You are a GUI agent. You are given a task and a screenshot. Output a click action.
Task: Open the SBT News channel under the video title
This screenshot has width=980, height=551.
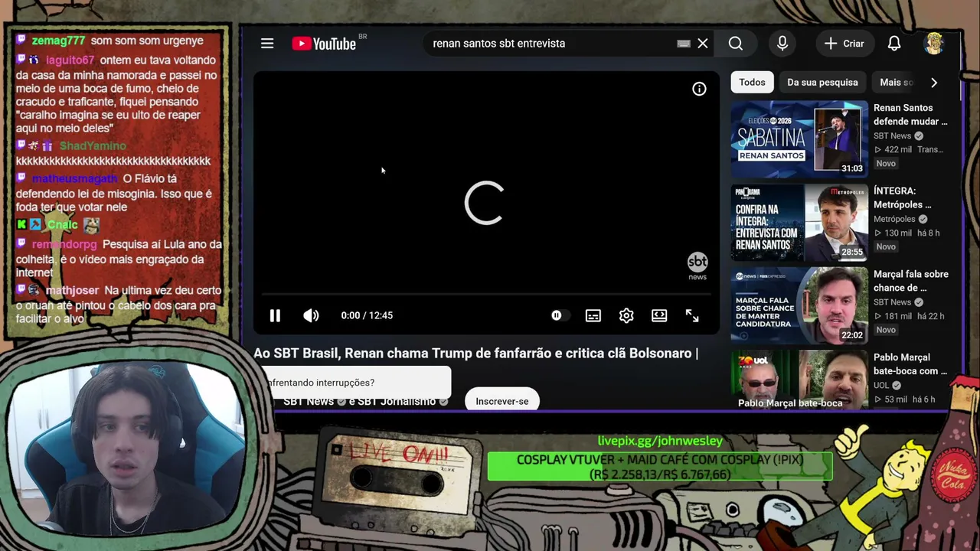click(x=309, y=402)
